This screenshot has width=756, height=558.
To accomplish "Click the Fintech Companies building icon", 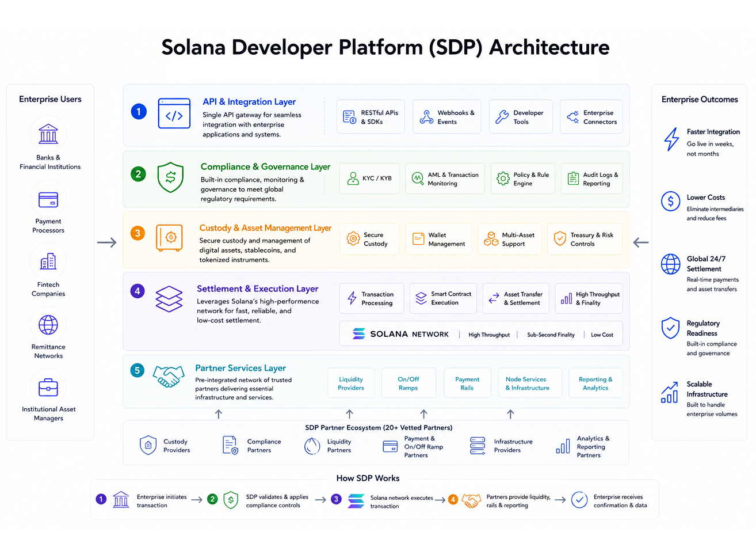I will (x=48, y=261).
